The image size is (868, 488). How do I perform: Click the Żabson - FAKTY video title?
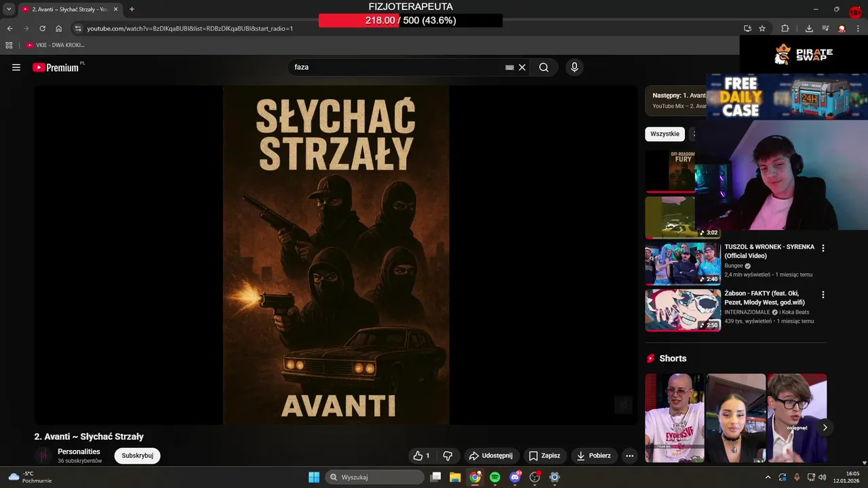(x=764, y=298)
